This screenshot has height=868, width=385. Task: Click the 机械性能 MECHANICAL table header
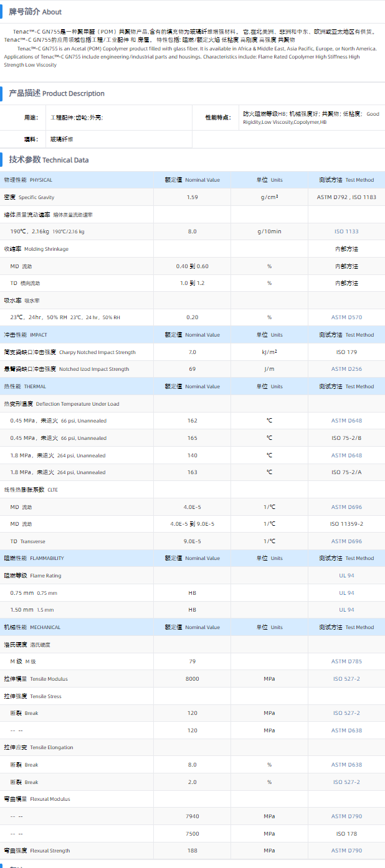[x=32, y=627]
